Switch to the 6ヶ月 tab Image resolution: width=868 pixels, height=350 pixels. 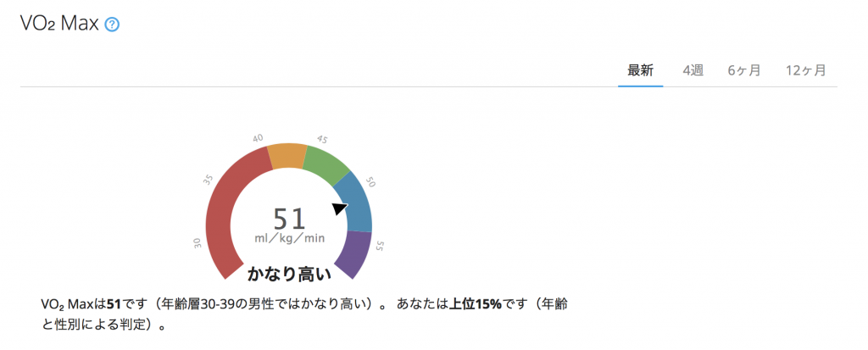744,71
